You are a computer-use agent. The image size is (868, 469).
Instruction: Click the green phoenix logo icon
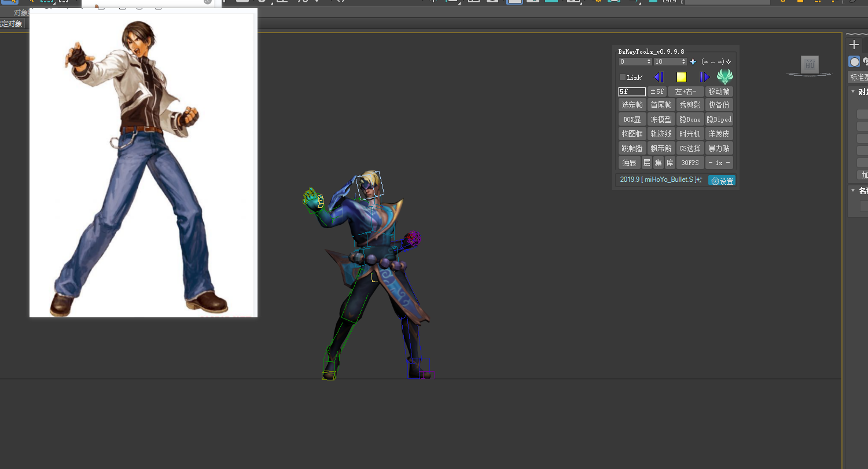click(725, 76)
